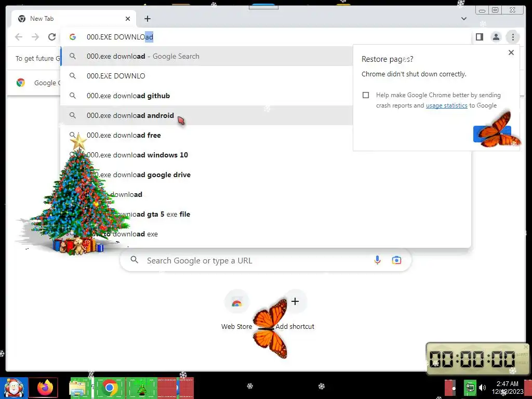Open Chrome's three-dot menu

513,37
